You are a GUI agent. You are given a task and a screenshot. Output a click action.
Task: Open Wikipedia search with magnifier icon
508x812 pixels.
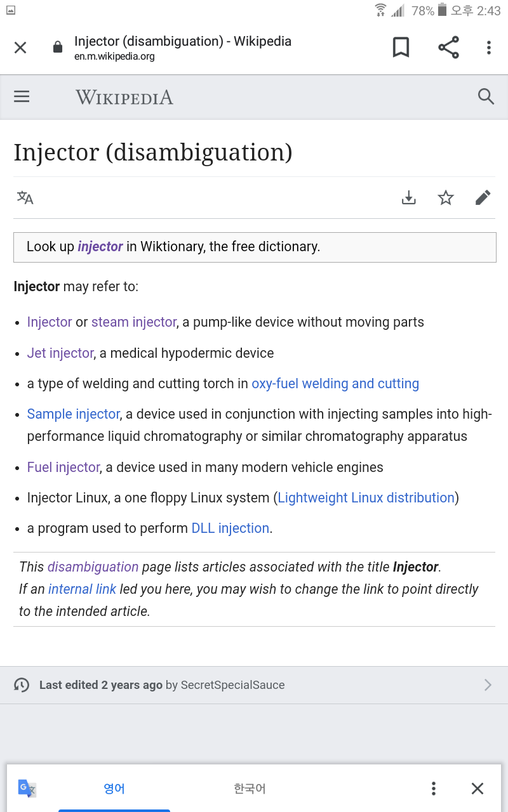tap(486, 96)
